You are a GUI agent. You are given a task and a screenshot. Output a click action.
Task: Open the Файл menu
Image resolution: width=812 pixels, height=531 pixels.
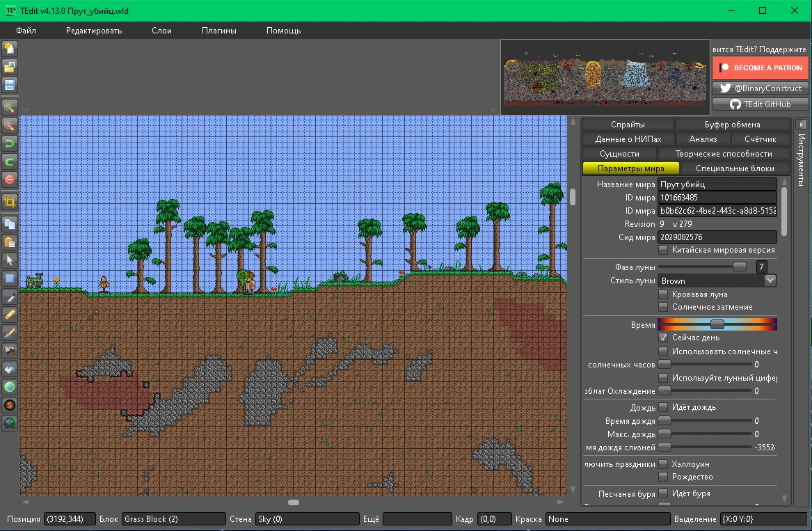point(26,31)
